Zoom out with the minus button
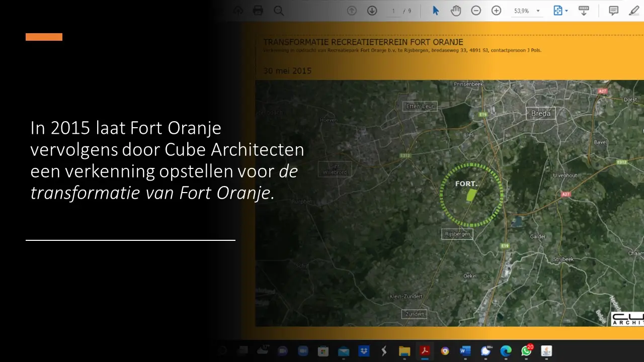Viewport: 644px width, 362px height. 476,11
